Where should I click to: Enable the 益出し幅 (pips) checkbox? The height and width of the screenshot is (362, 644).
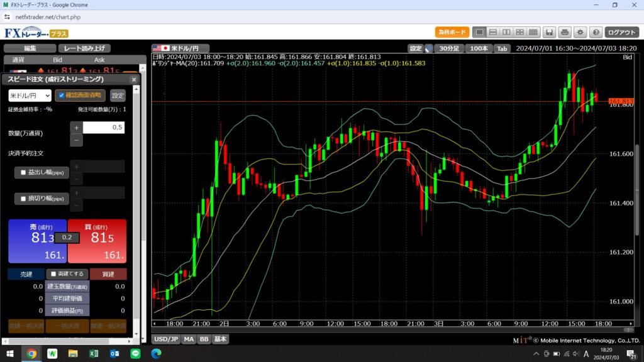(24, 172)
